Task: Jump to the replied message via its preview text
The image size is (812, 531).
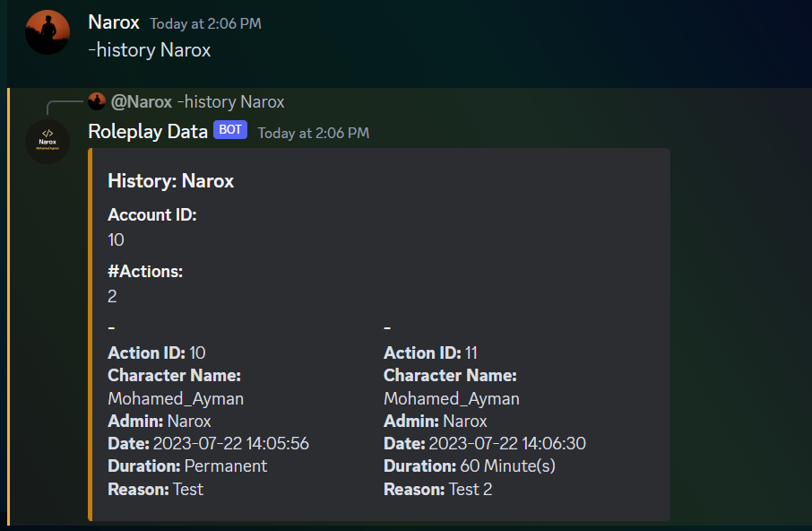Action: click(x=230, y=101)
